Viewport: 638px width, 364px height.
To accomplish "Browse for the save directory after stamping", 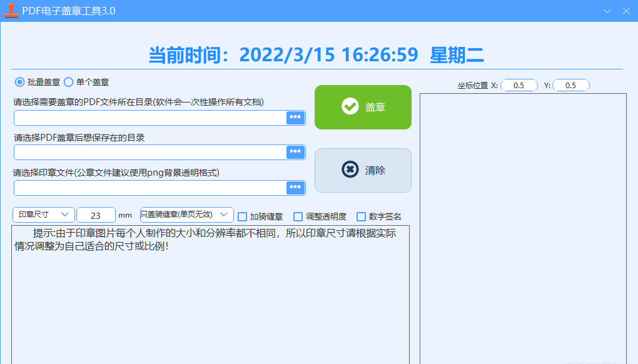I will click(x=295, y=152).
